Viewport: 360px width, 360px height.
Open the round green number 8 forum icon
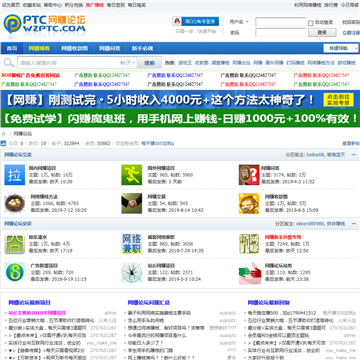coord(15,272)
